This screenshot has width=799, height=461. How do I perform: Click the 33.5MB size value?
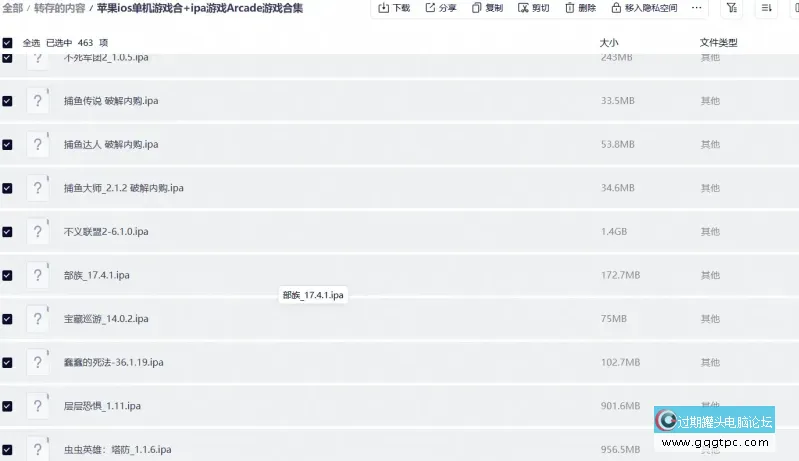[x=618, y=101]
